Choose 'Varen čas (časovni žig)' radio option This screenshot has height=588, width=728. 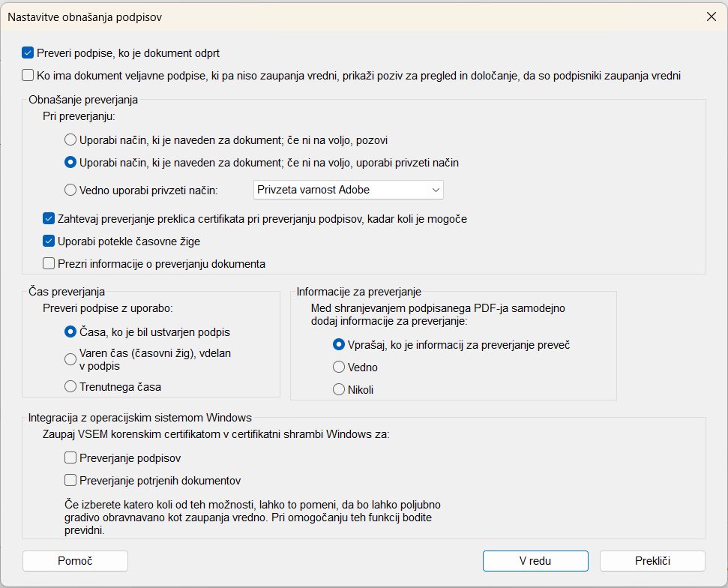point(70,359)
